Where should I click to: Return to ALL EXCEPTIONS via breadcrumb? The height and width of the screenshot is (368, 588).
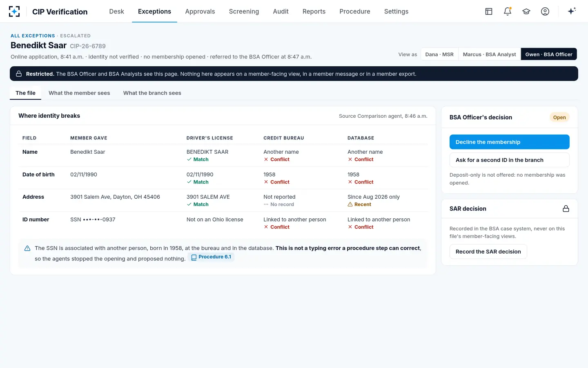[x=33, y=36]
